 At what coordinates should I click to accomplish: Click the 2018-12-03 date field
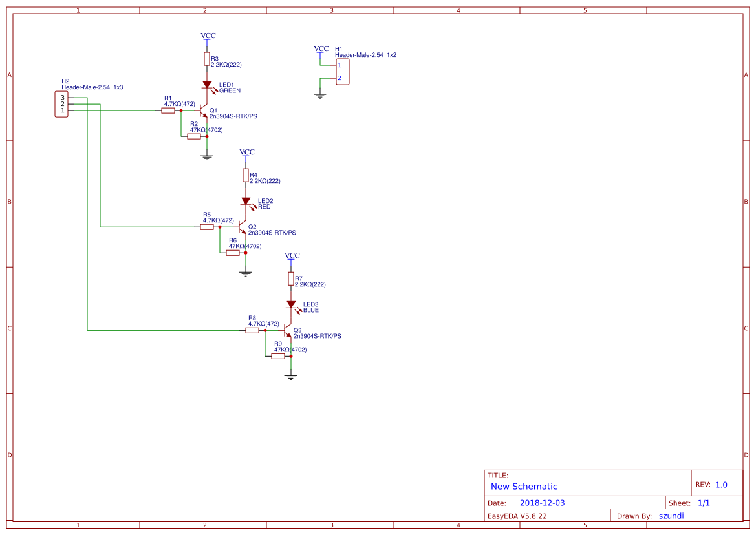543,501
